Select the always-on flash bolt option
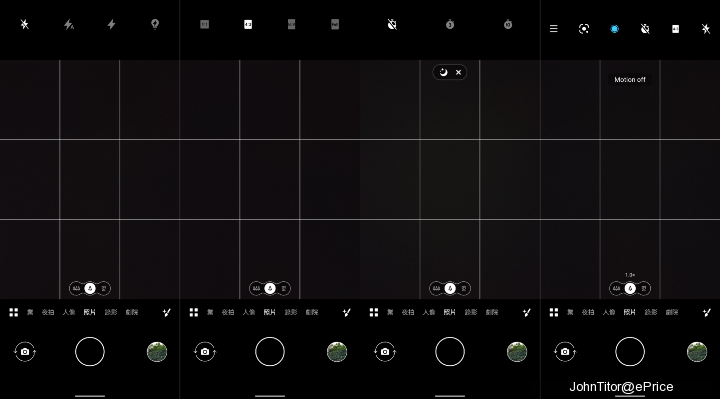 111,24
